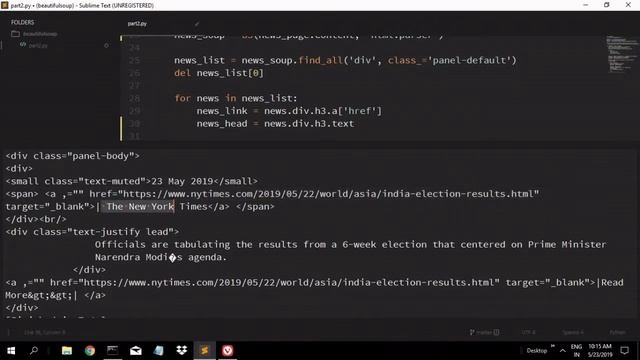The width and height of the screenshot is (640, 360).
Task: Click 'for news in news_list:' code line
Action: [236, 98]
